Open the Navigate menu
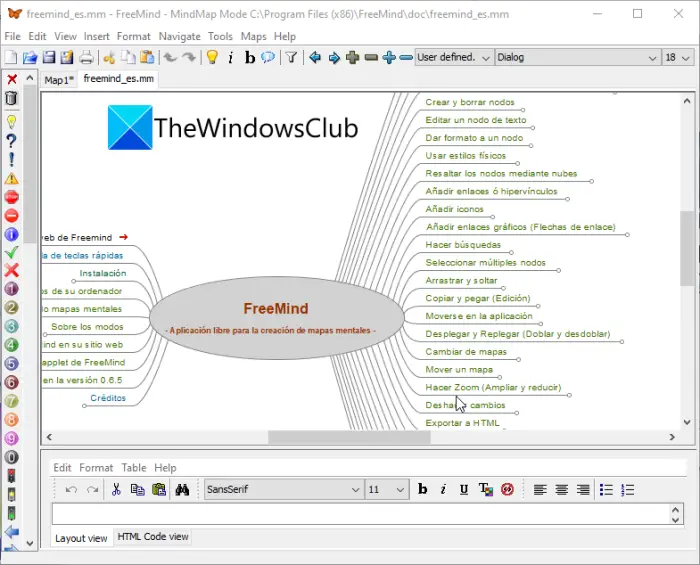This screenshot has height=565, width=700. [179, 37]
